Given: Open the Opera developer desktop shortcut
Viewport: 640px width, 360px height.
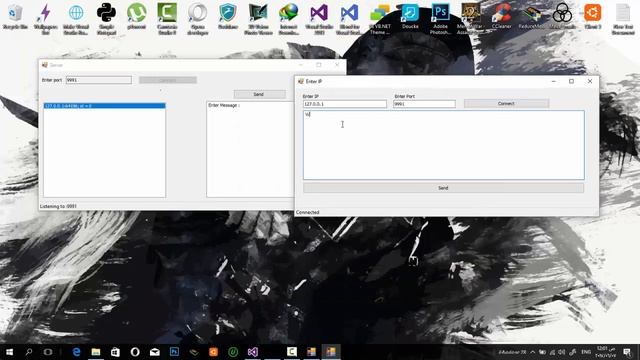Looking at the screenshot, I should click(198, 18).
